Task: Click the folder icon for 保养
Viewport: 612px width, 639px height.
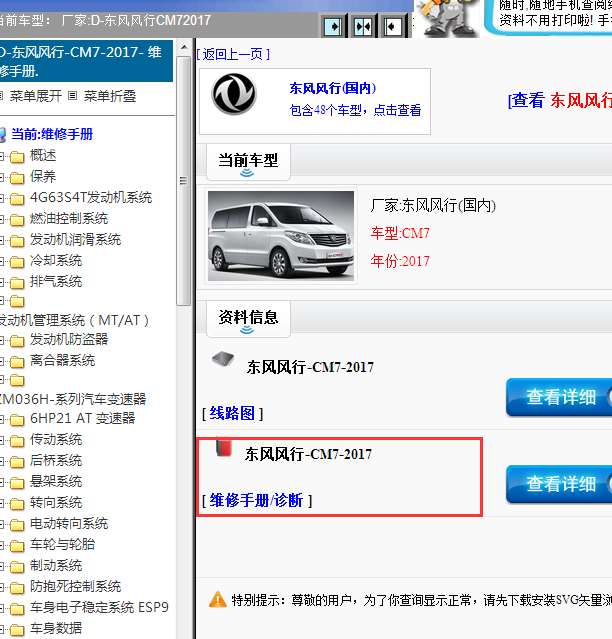Action: point(17,178)
